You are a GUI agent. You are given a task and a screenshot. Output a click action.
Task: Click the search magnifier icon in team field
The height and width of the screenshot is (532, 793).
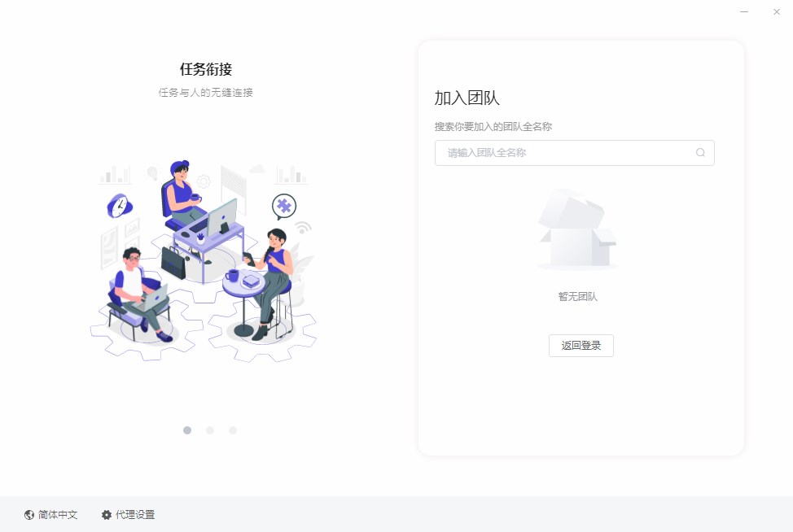tap(700, 153)
